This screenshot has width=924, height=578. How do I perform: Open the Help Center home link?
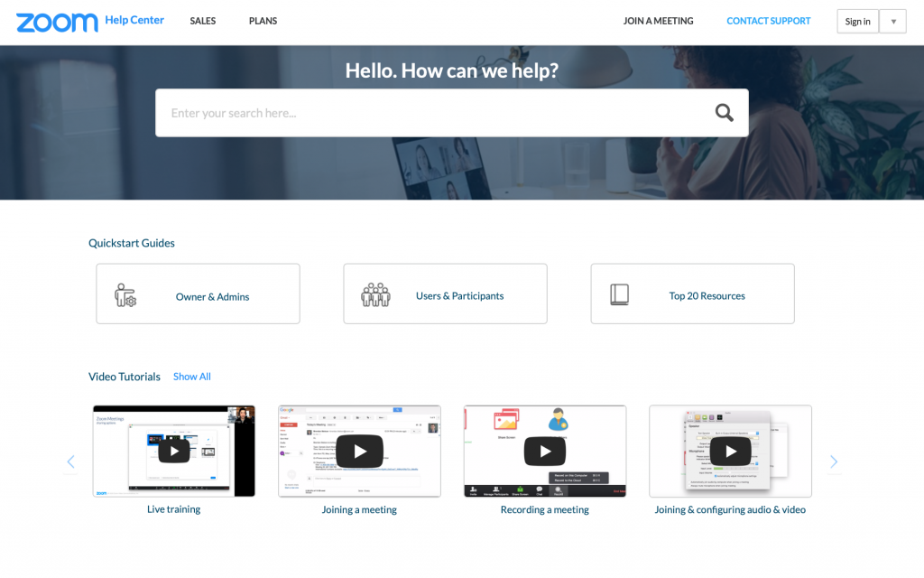134,20
